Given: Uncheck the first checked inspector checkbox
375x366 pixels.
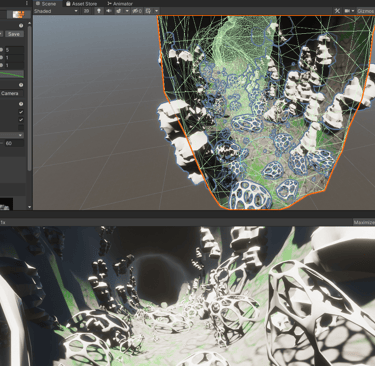Looking at the screenshot, I should (21, 112).
